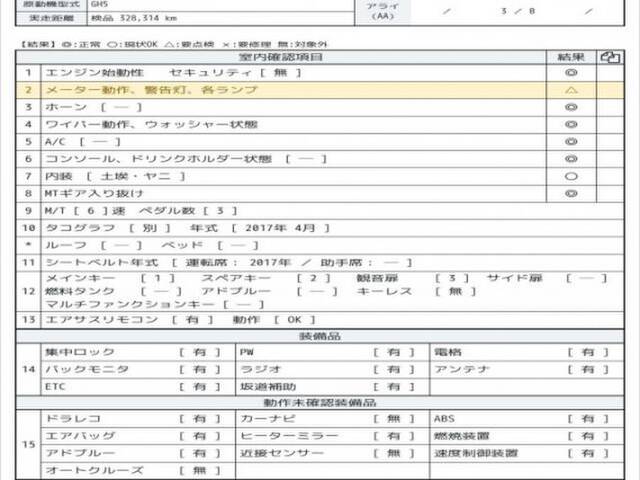This screenshot has height=480, width=640.
Task: Click the エアサスリモコン item text
Action: click(100, 319)
